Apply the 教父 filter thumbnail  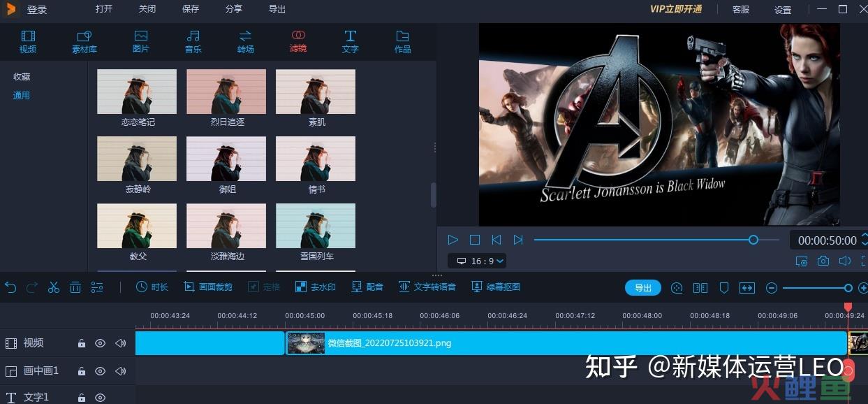click(x=137, y=226)
